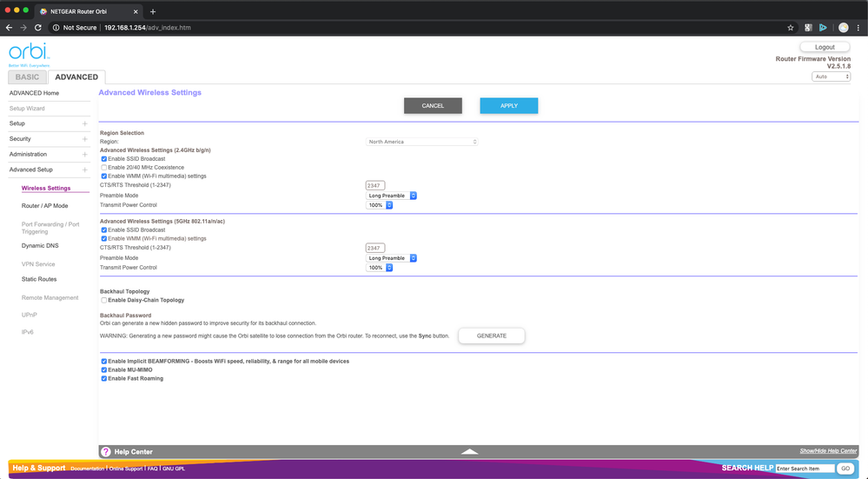The image size is (868, 479).
Task: Click the Orbi logo
Action: coord(28,52)
